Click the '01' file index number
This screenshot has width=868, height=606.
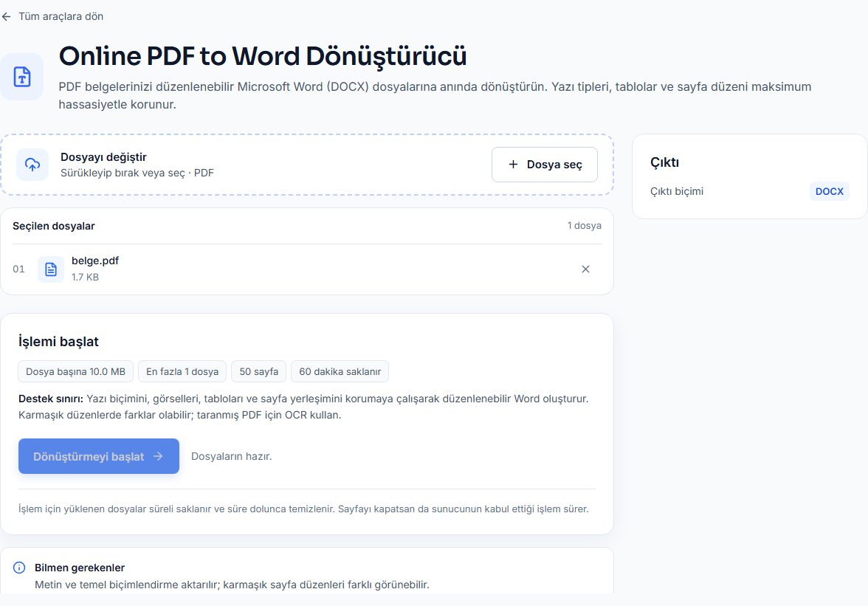[19, 269]
